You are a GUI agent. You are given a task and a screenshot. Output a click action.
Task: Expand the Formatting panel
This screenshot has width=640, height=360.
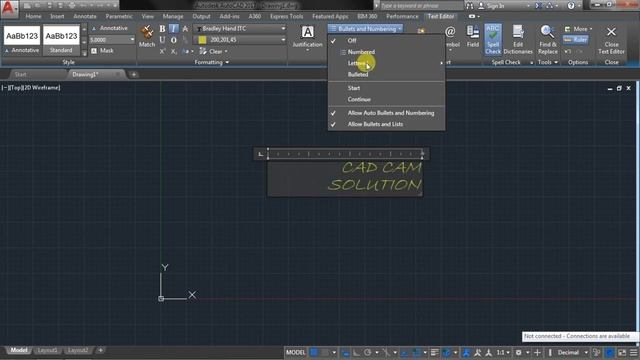click(x=211, y=62)
